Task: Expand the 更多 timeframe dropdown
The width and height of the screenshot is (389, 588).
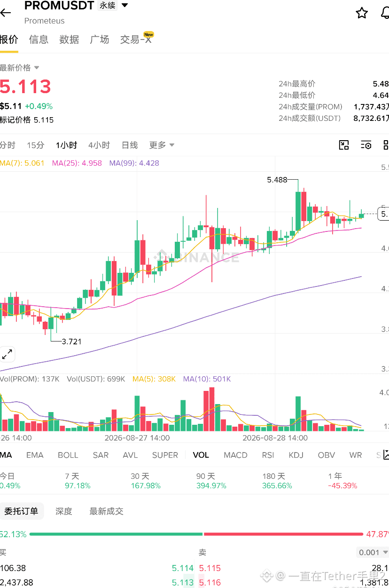Action: coord(162,145)
